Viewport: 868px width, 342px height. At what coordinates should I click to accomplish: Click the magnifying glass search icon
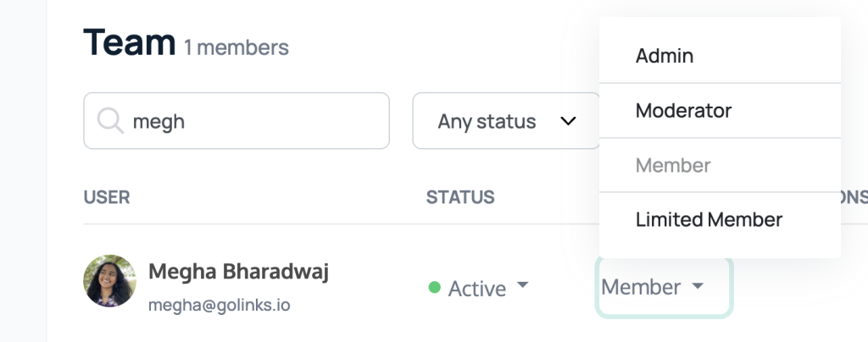click(x=110, y=120)
